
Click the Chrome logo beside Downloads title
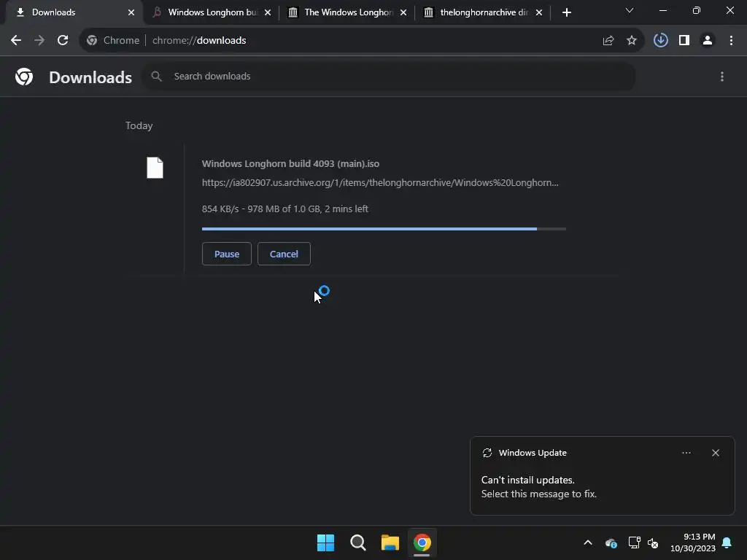pos(24,77)
